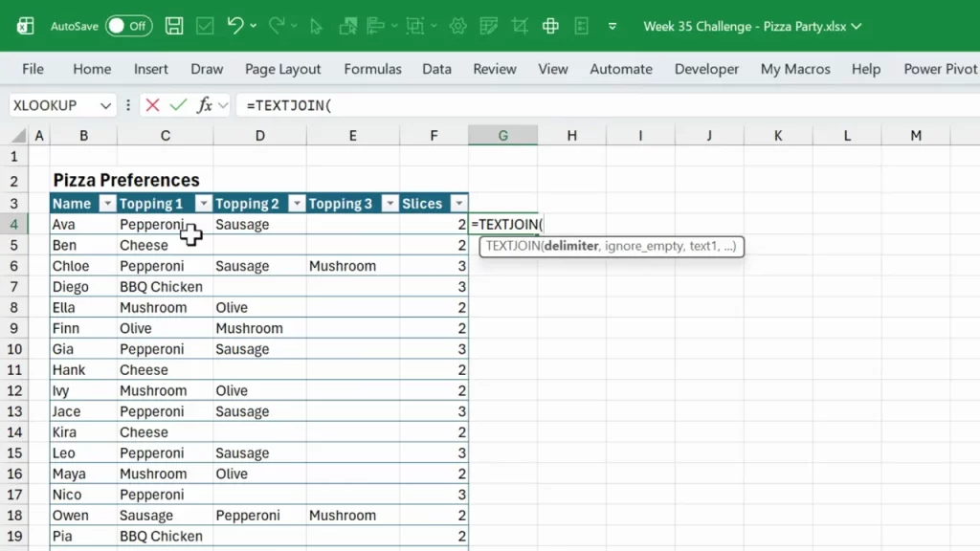
Task: Switch to the Formulas ribbon tab
Action: pos(372,69)
